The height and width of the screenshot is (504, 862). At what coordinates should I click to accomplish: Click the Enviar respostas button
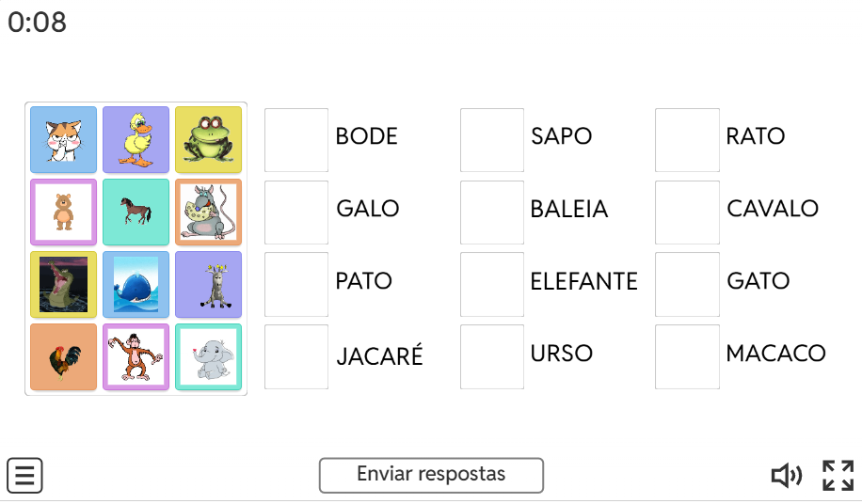click(431, 475)
